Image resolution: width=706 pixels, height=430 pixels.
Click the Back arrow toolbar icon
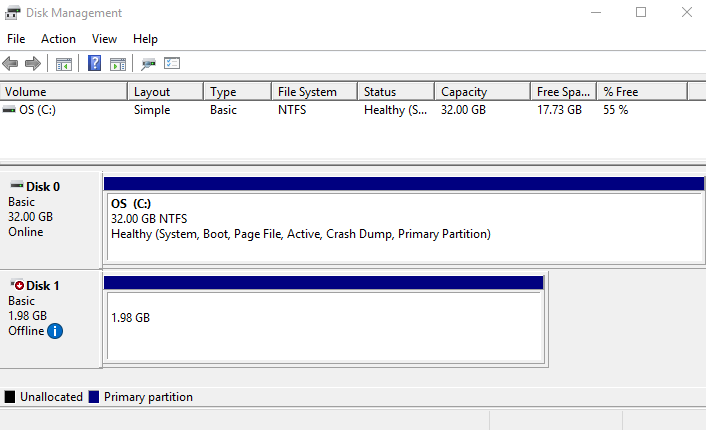click(11, 64)
